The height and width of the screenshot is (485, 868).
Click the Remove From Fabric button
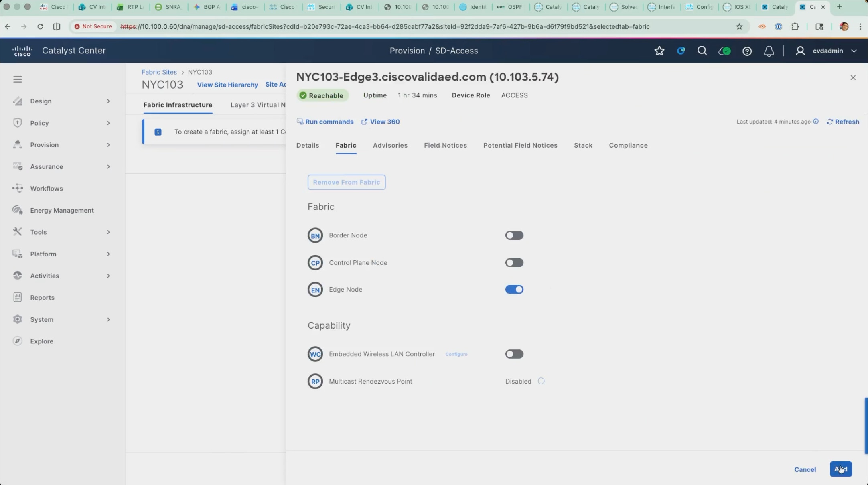coord(347,182)
